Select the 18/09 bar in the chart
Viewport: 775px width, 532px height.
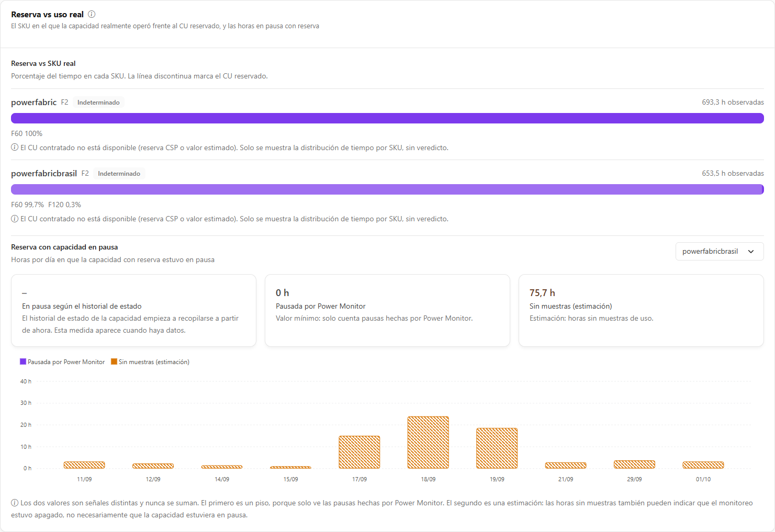(428, 443)
